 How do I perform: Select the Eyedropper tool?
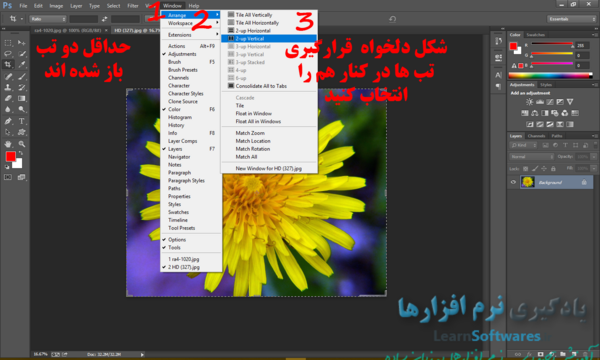[x=22, y=64]
